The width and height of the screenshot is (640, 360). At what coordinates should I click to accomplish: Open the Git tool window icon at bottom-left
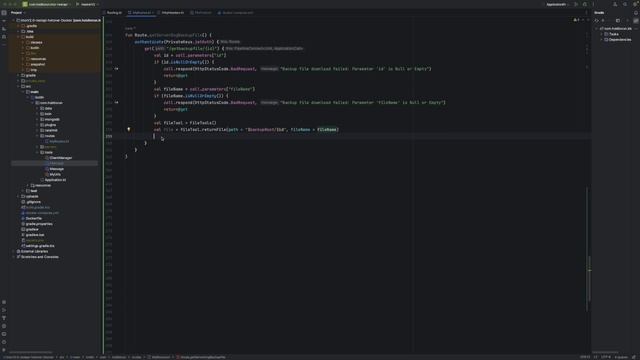tap(4, 350)
